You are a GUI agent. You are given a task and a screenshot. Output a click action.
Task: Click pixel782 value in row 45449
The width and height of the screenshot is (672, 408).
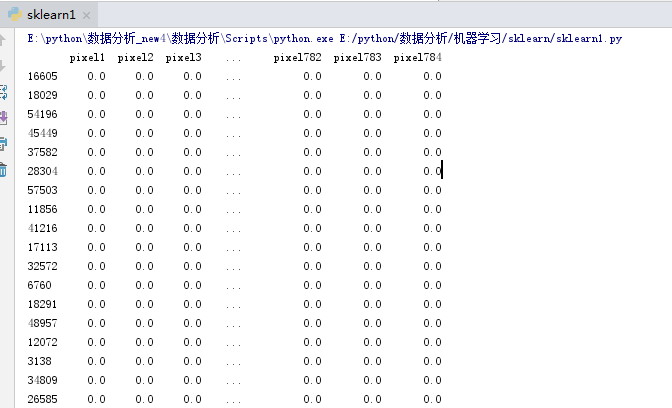tap(312, 133)
